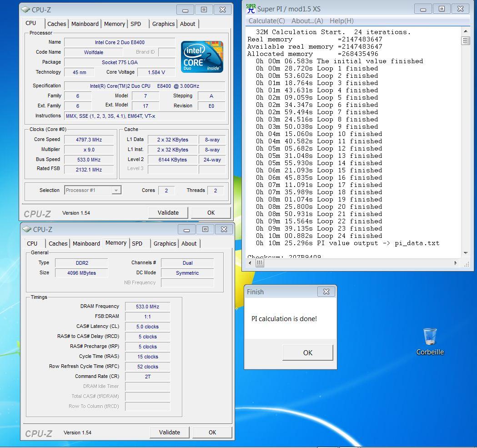Click the Code Name value Wolfdale
This screenshot has height=448, width=477.
click(x=94, y=52)
